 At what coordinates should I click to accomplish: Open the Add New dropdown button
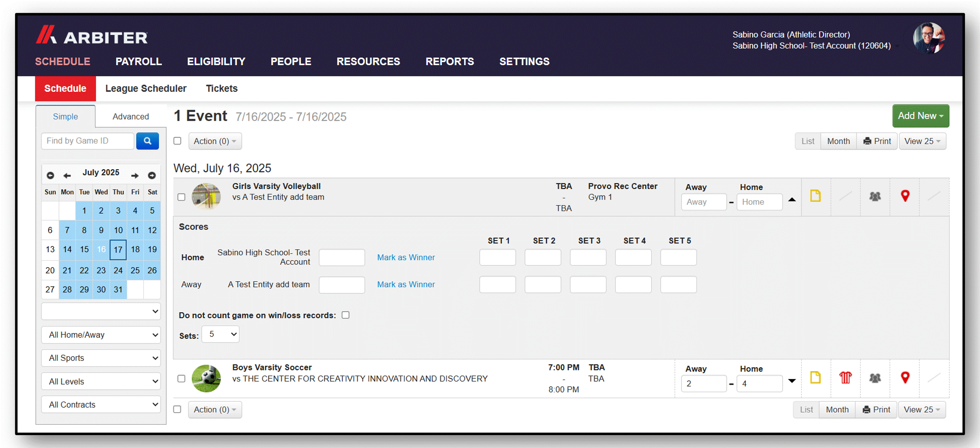[921, 116]
